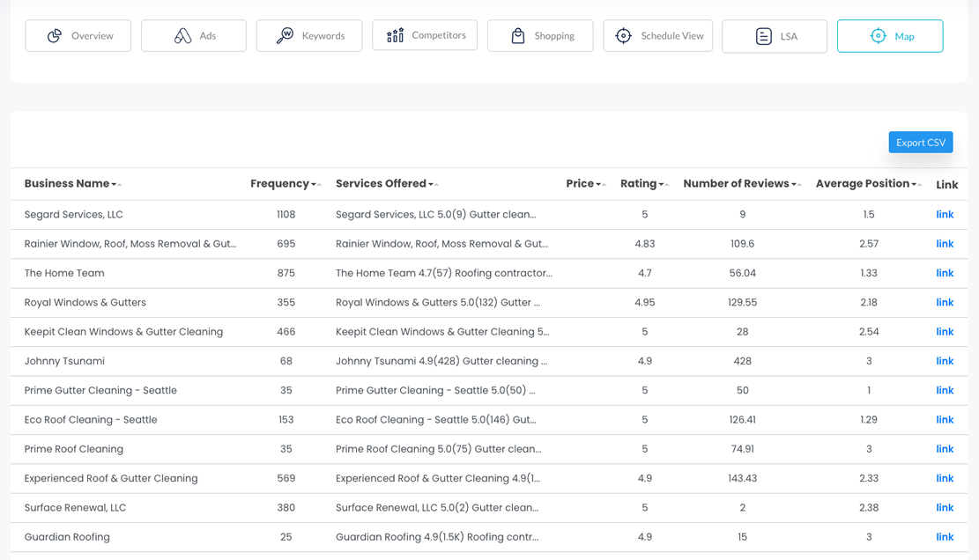Click review count '428'
979x560 pixels.
pyautogui.click(x=742, y=361)
